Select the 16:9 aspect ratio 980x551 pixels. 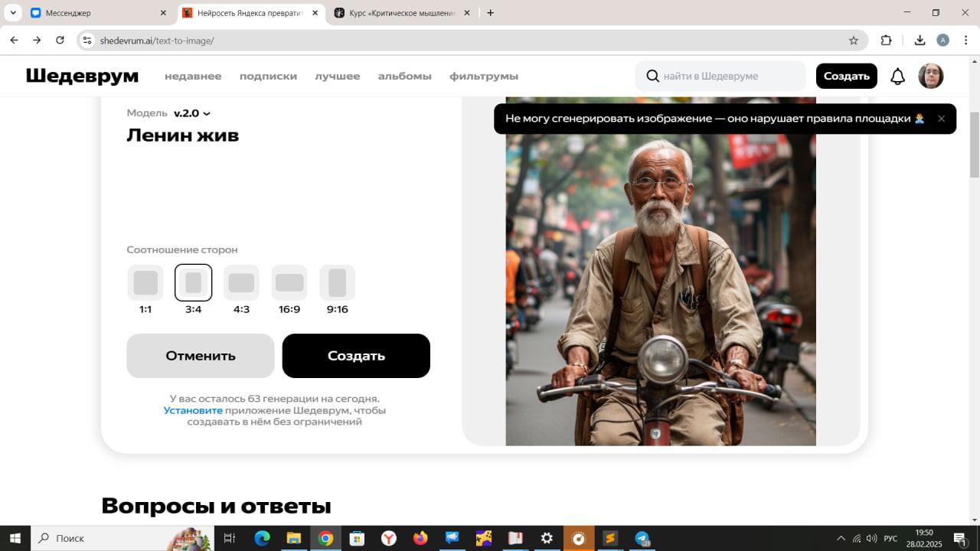coord(289,283)
